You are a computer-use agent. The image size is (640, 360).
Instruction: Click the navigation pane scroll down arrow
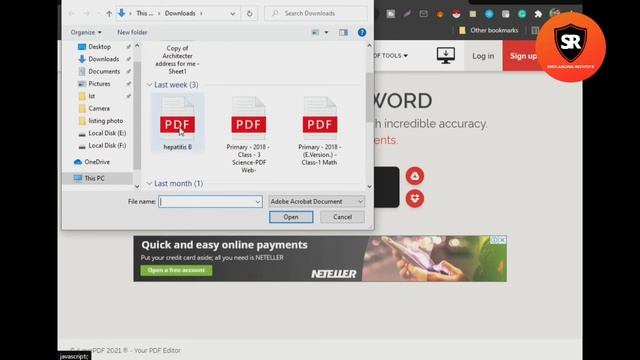pyautogui.click(x=137, y=187)
